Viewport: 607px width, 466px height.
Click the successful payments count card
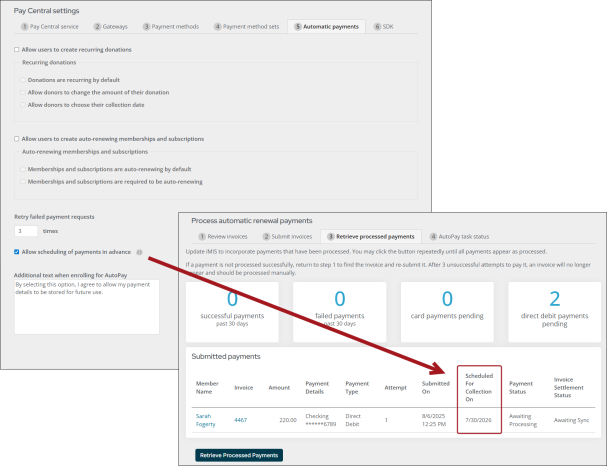tap(232, 312)
